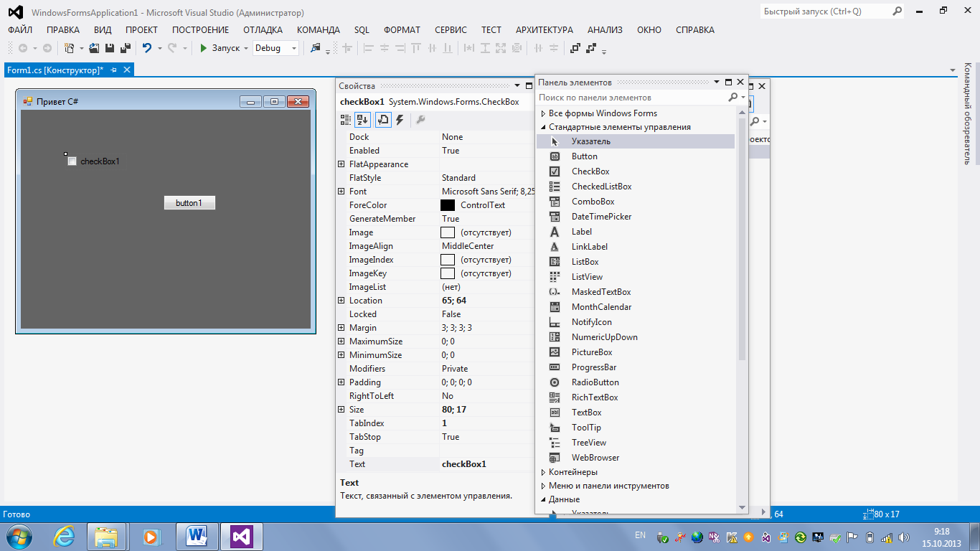
Task: Click the Undo arrow icon
Action: tap(146, 48)
